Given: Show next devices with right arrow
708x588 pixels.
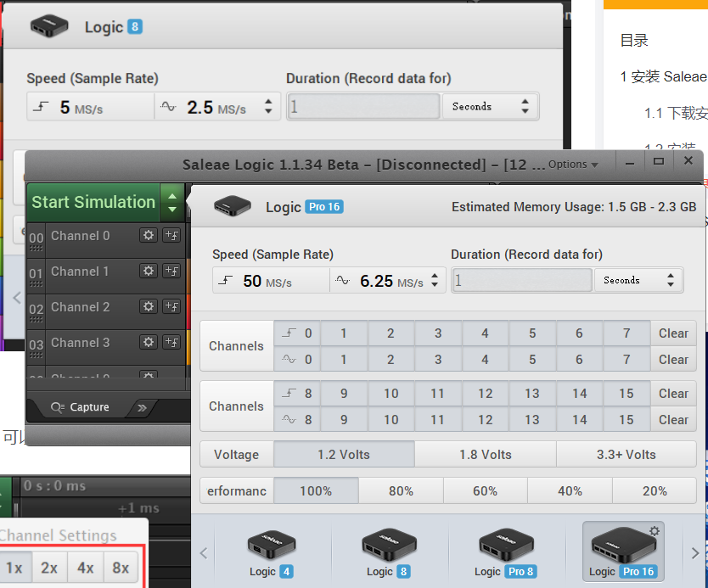Looking at the screenshot, I should tap(695, 553).
